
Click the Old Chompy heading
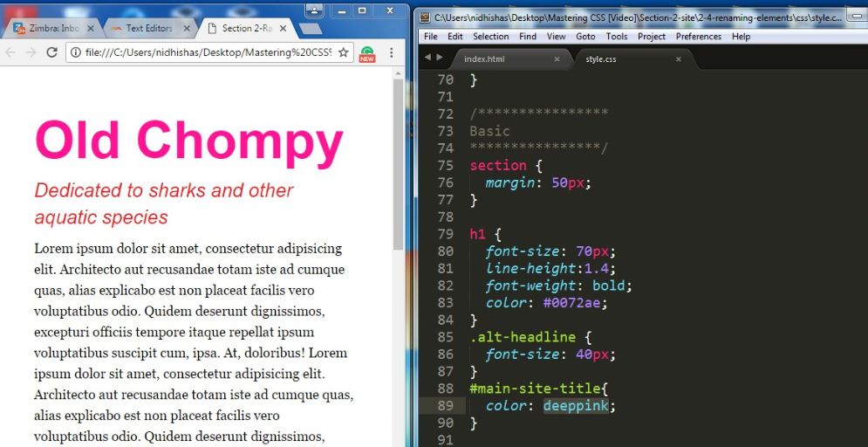[x=189, y=141]
